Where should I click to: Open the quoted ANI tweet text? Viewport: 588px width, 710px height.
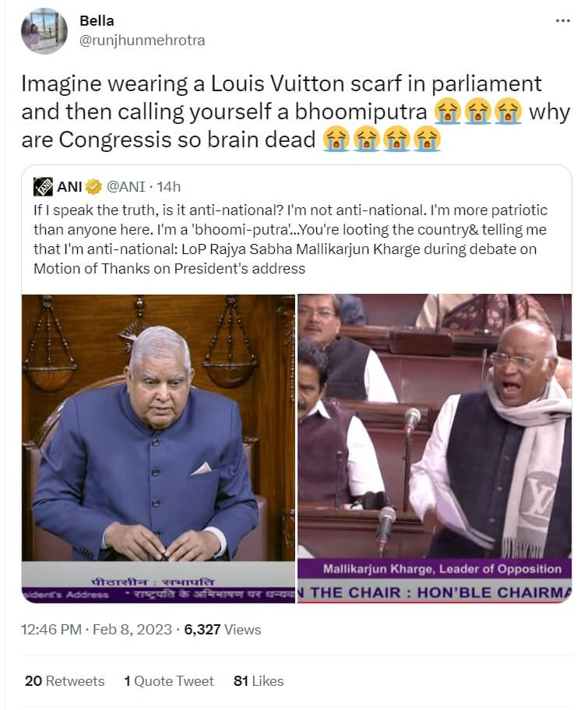[x=290, y=239]
